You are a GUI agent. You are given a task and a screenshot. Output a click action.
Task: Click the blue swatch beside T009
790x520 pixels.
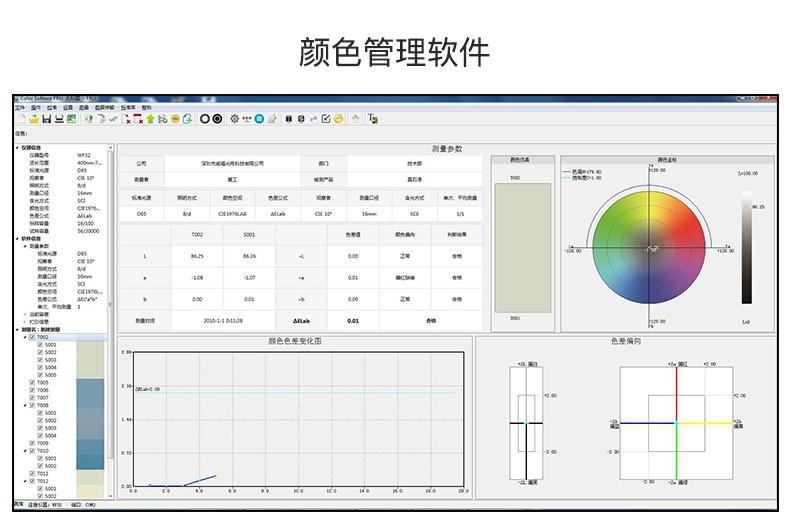pos(90,443)
